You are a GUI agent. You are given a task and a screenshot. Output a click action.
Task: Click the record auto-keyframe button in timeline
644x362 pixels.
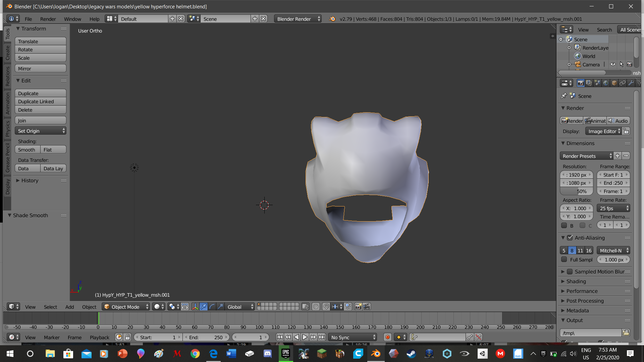[387, 337]
